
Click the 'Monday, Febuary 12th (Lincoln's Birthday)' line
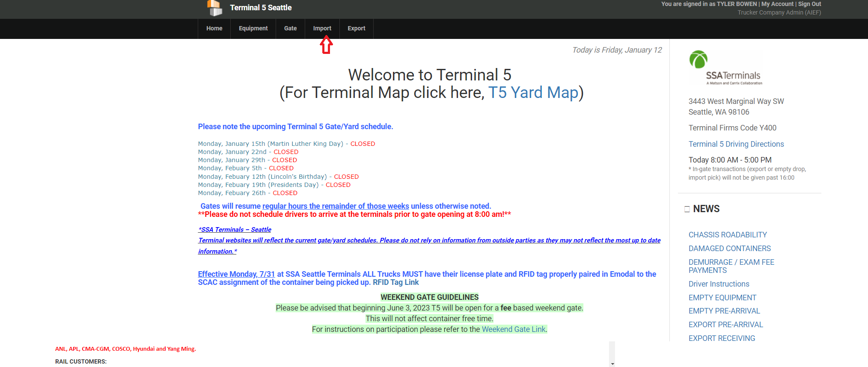[x=278, y=177]
